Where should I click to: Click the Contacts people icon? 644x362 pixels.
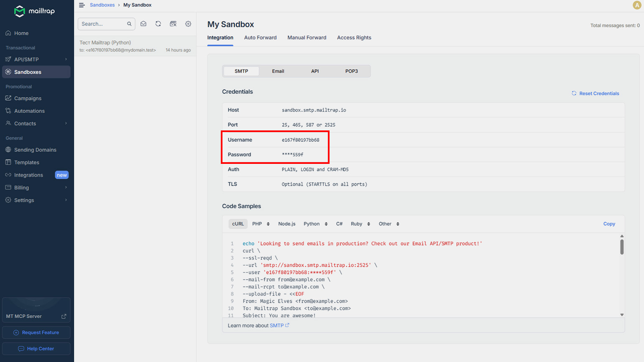click(8, 123)
